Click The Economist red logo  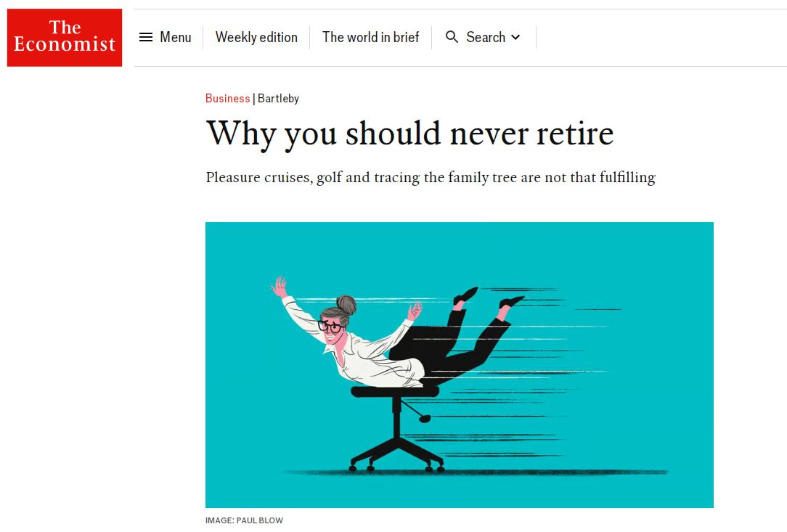tap(65, 38)
